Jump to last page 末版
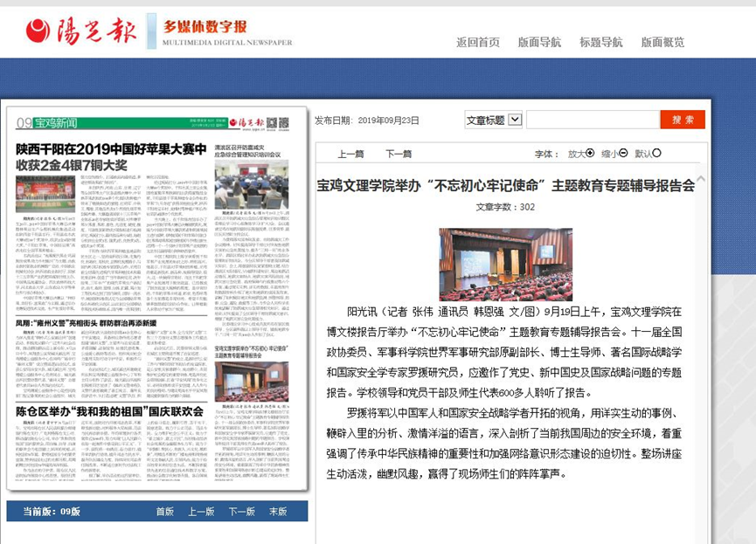Screen dimensions: 756x544 pyautogui.click(x=278, y=512)
